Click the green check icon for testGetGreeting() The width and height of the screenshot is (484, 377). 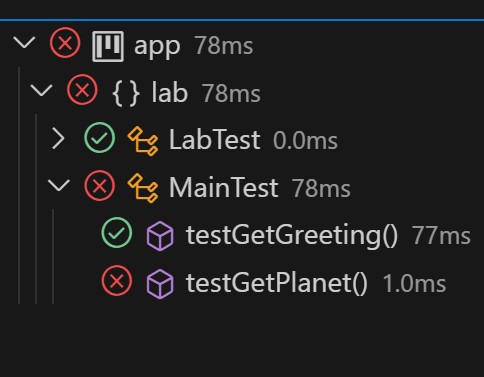(117, 233)
